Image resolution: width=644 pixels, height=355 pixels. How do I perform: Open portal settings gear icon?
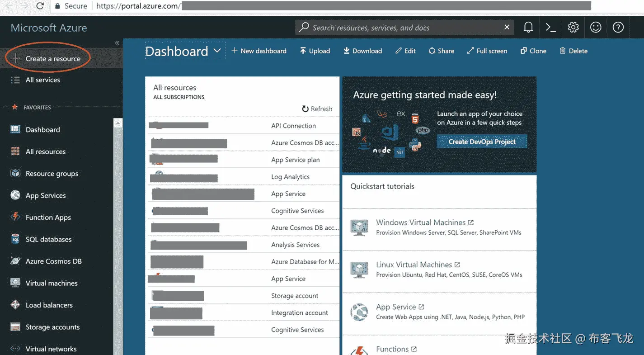pyautogui.click(x=573, y=28)
